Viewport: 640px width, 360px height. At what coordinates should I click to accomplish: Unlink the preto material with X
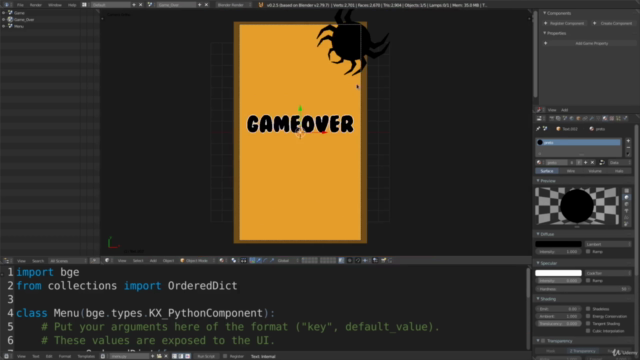pos(592,162)
